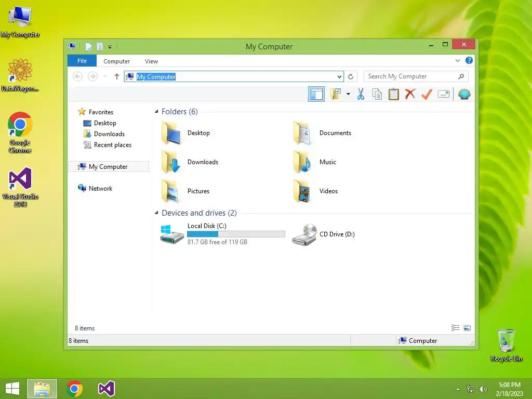Click the red X Delete icon

[x=410, y=94]
